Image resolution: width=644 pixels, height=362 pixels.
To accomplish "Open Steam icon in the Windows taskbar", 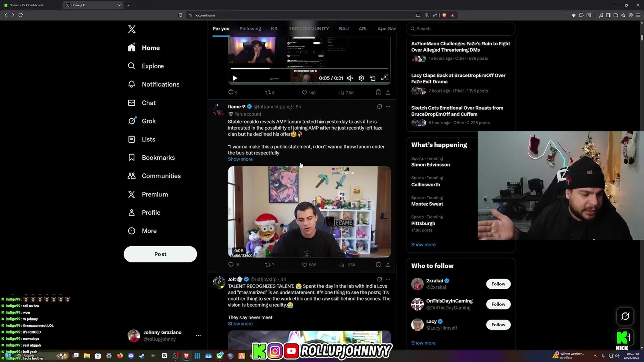I will 142,356.
